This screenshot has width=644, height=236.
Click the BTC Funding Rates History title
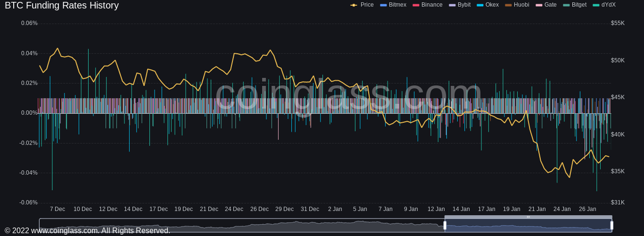tap(62, 6)
